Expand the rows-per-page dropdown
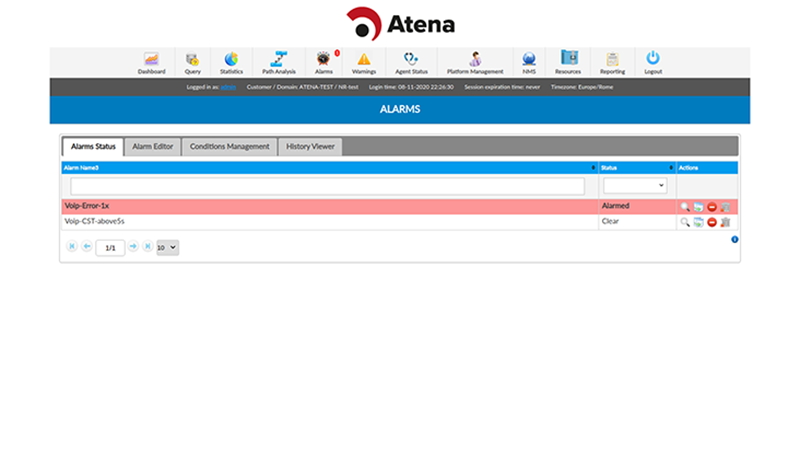Image resolution: width=800 pixels, height=453 pixels. 167,247
